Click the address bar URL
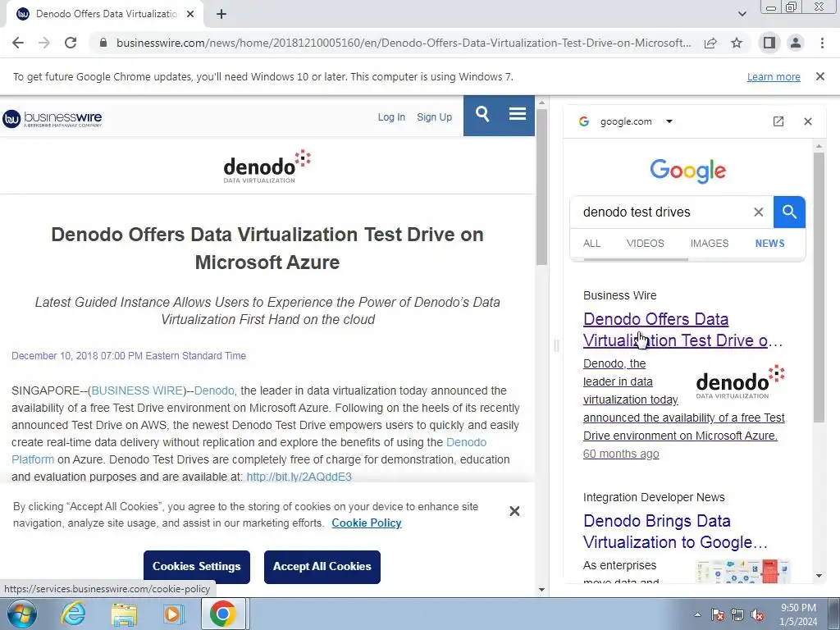The width and height of the screenshot is (840, 630). 404,43
